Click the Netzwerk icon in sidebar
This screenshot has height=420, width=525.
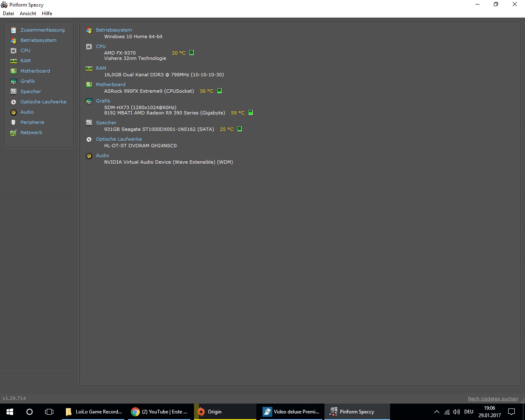coord(14,132)
